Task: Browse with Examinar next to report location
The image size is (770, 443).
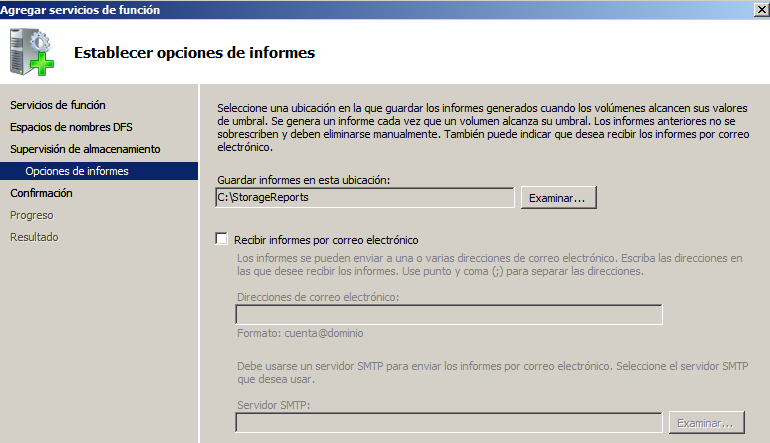Action: click(x=559, y=197)
